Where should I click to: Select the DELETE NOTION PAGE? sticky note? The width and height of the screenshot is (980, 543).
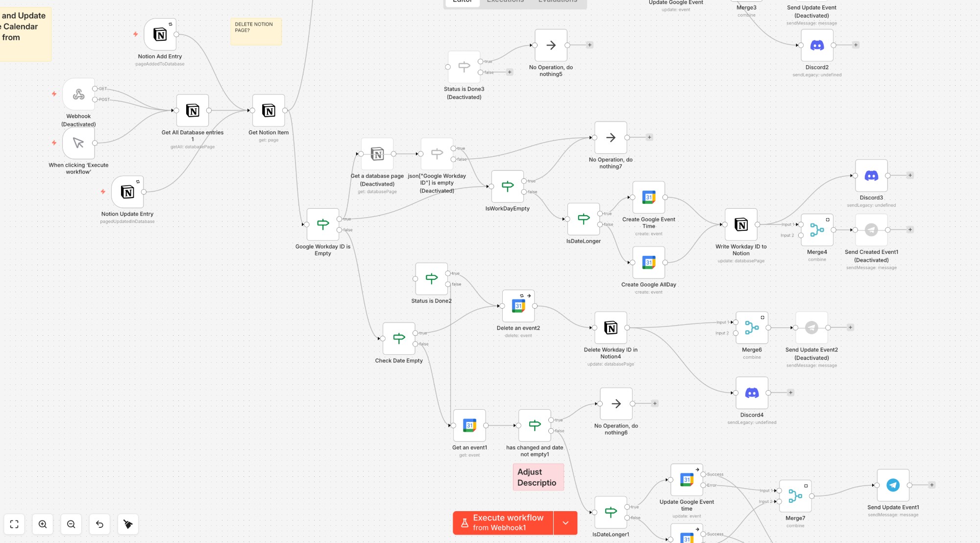pyautogui.click(x=256, y=32)
